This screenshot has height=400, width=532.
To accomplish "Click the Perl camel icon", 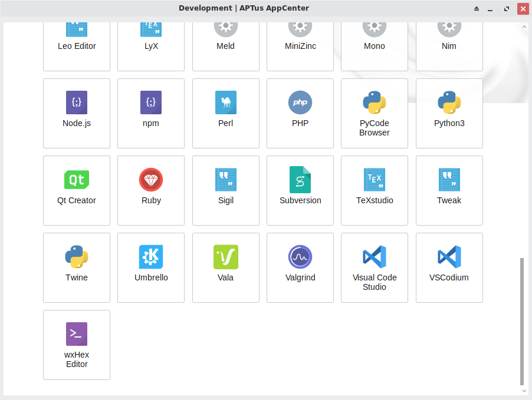I will [226, 103].
